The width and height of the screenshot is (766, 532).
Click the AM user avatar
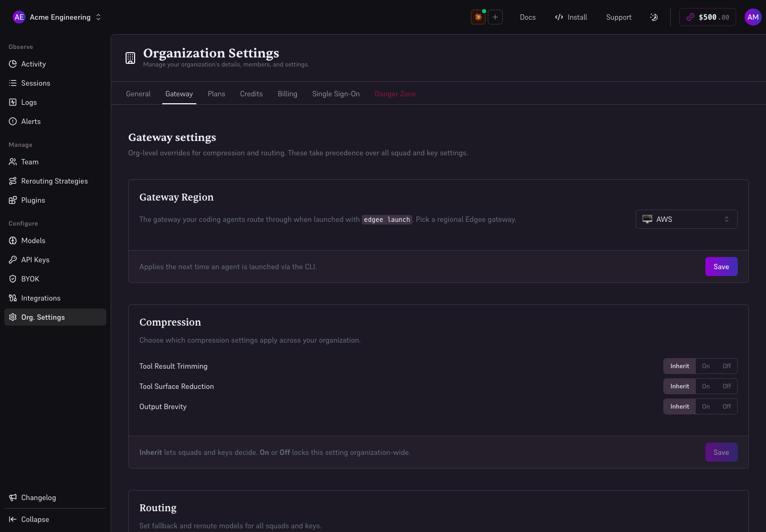pyautogui.click(x=753, y=17)
